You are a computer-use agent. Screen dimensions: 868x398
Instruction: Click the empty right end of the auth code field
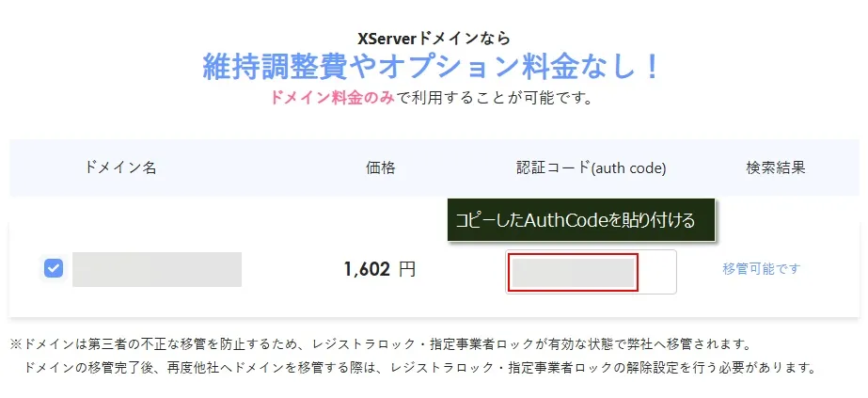pyautogui.click(x=657, y=272)
